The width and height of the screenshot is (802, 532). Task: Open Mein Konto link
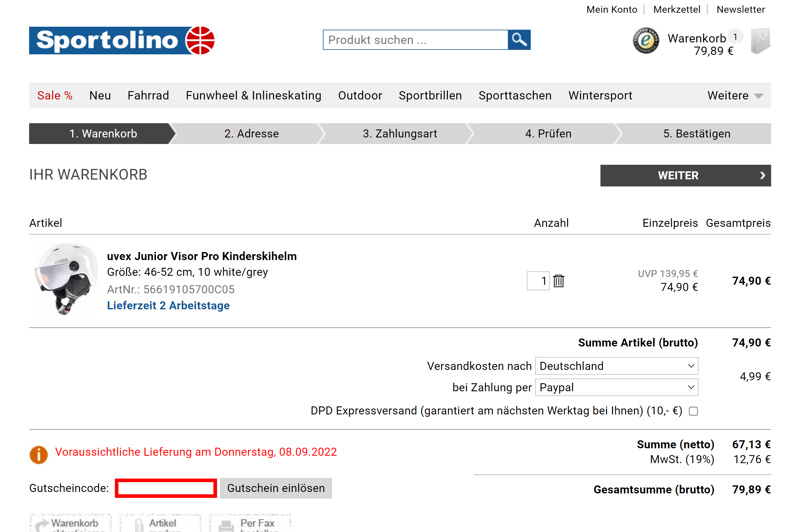[611, 9]
